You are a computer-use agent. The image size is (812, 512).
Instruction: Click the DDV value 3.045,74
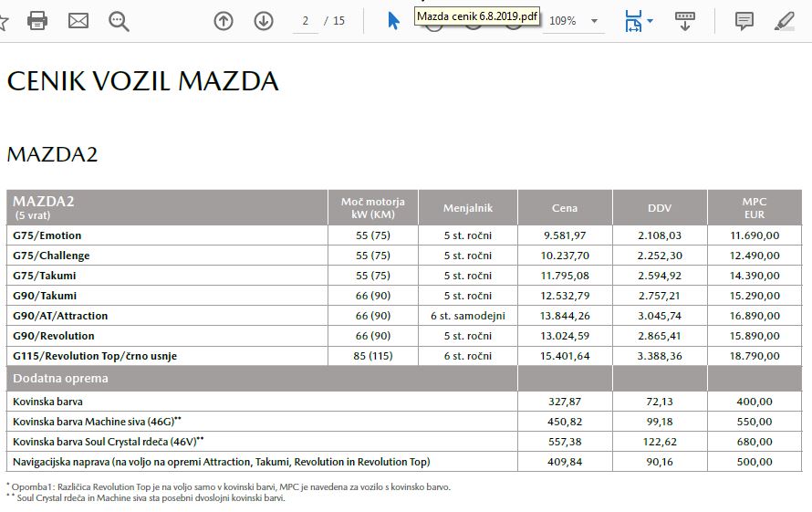click(x=660, y=316)
